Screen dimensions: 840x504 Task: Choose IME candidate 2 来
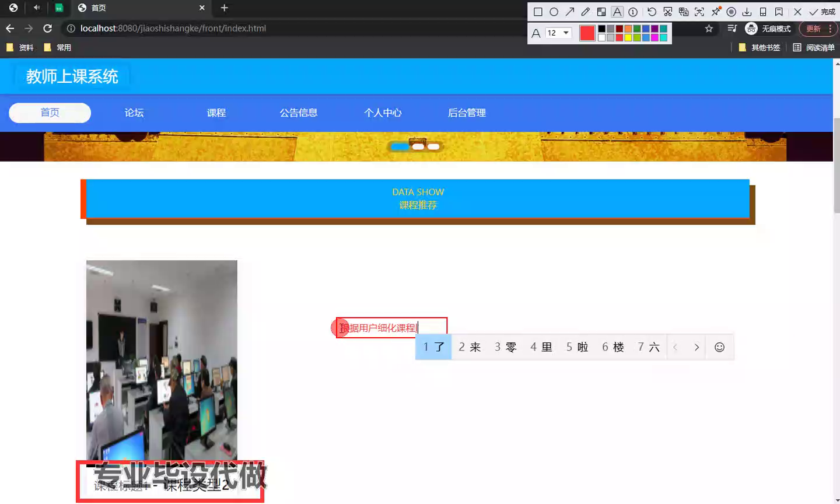click(x=470, y=347)
